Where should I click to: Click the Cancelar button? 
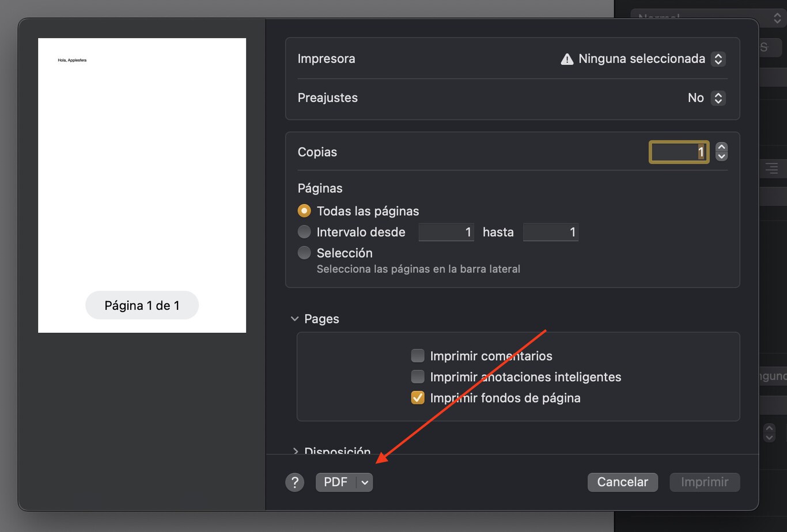click(x=622, y=482)
